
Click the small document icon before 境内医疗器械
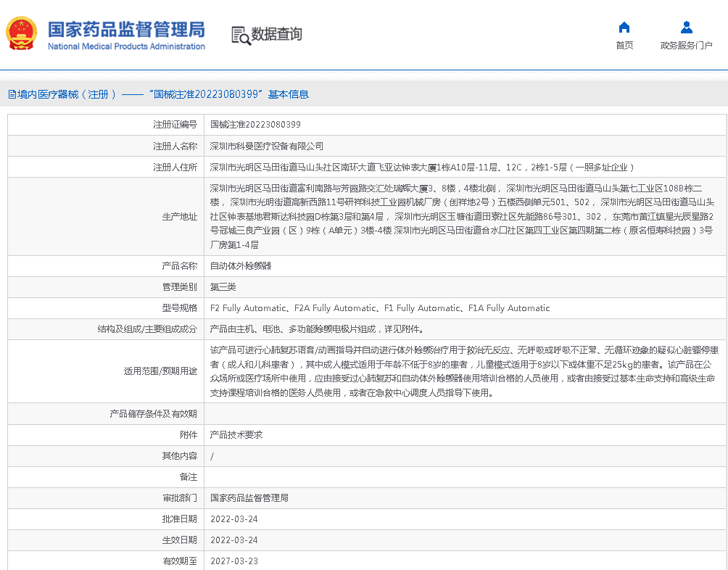click(12, 94)
